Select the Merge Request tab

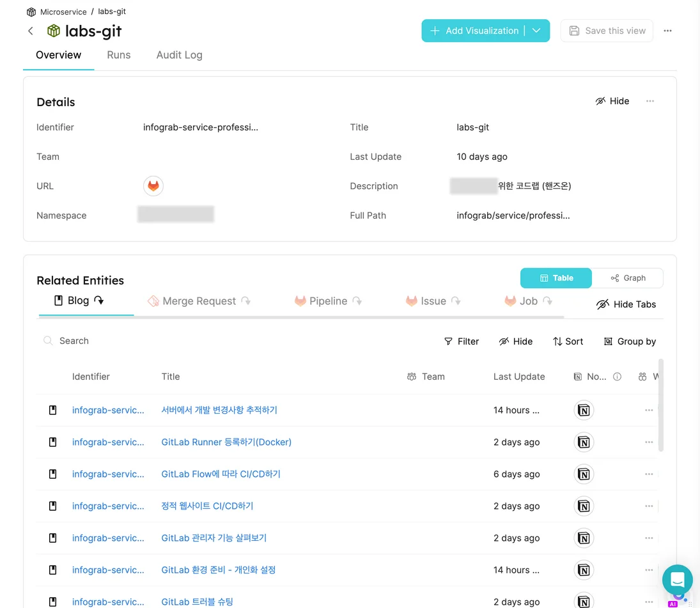coord(199,301)
